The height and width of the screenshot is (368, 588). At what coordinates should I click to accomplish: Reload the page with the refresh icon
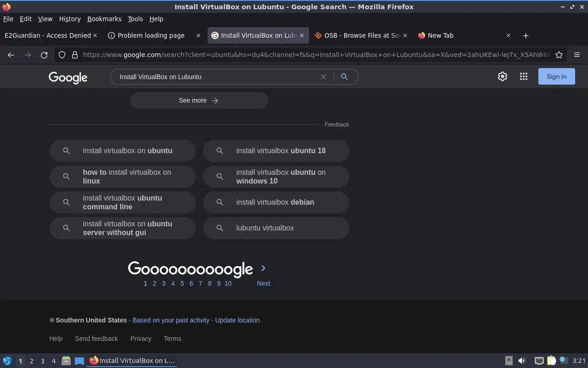(x=44, y=55)
